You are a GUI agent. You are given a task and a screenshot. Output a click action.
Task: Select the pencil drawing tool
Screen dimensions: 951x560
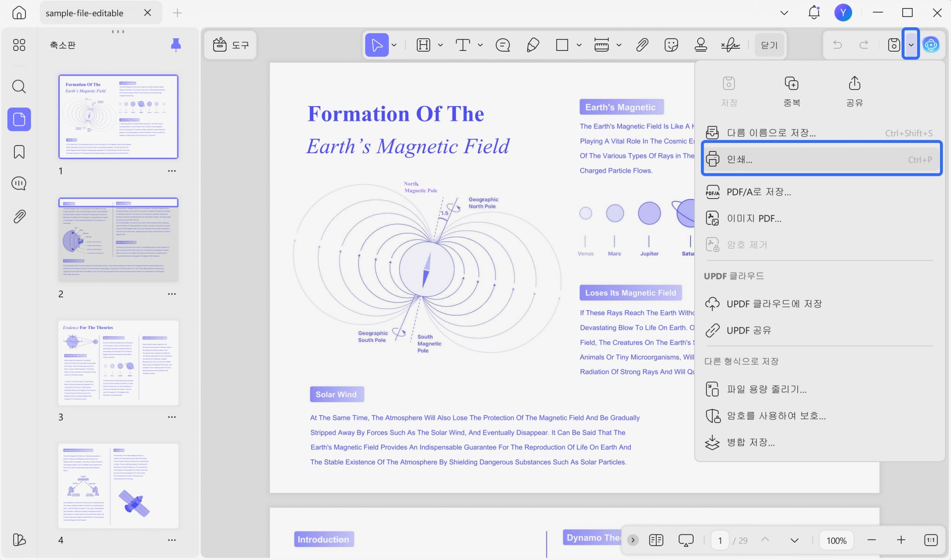coord(533,45)
